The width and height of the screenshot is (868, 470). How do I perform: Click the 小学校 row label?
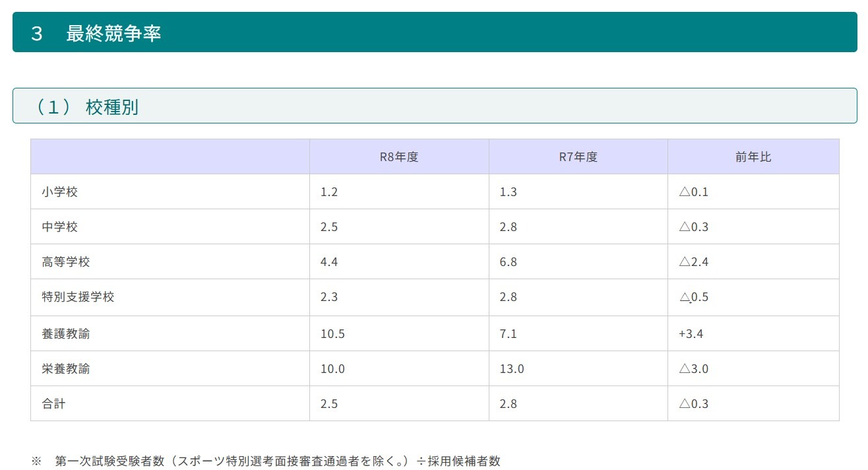coord(60,192)
